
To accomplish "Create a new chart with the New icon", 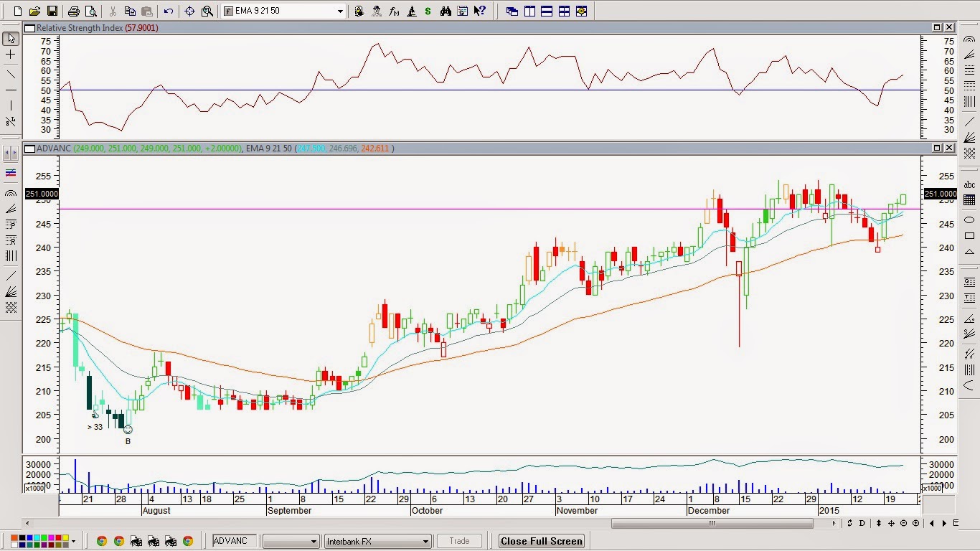I will (19, 11).
